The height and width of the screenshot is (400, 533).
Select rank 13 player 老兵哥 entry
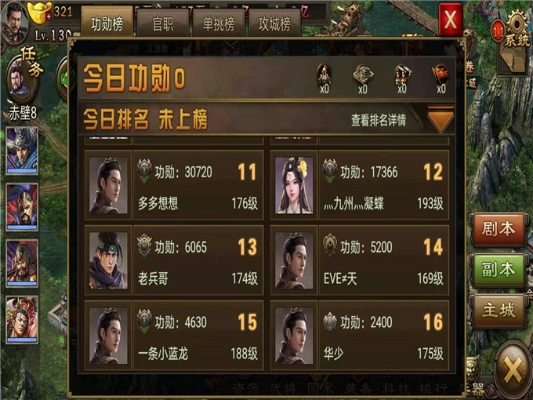tap(174, 260)
